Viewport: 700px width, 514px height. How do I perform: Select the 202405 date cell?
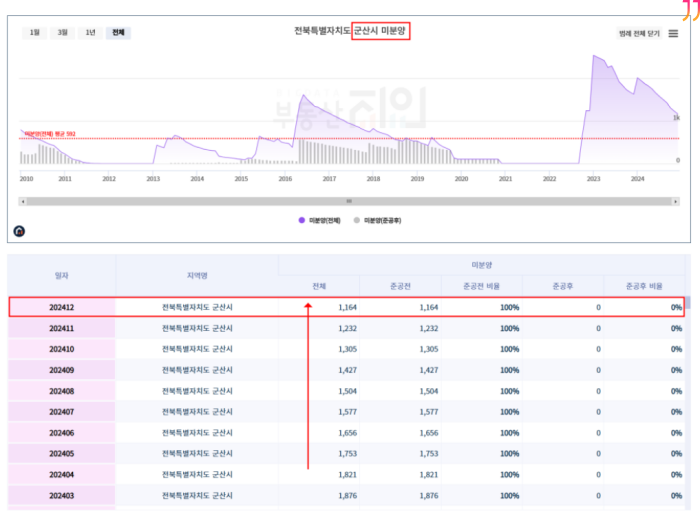point(62,453)
